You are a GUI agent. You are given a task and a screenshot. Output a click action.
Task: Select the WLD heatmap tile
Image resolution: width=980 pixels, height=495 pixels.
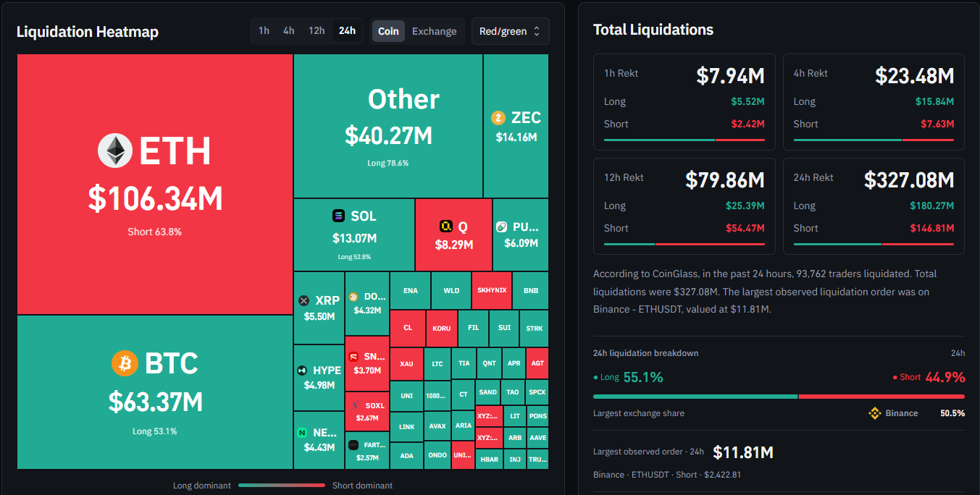click(451, 291)
